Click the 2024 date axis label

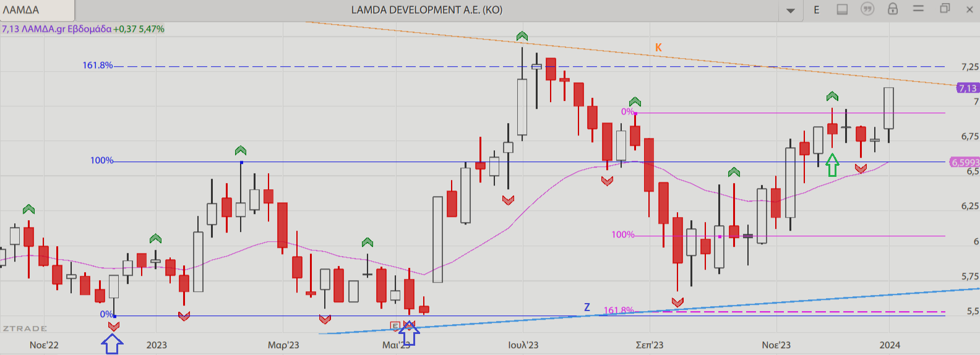pyautogui.click(x=890, y=345)
